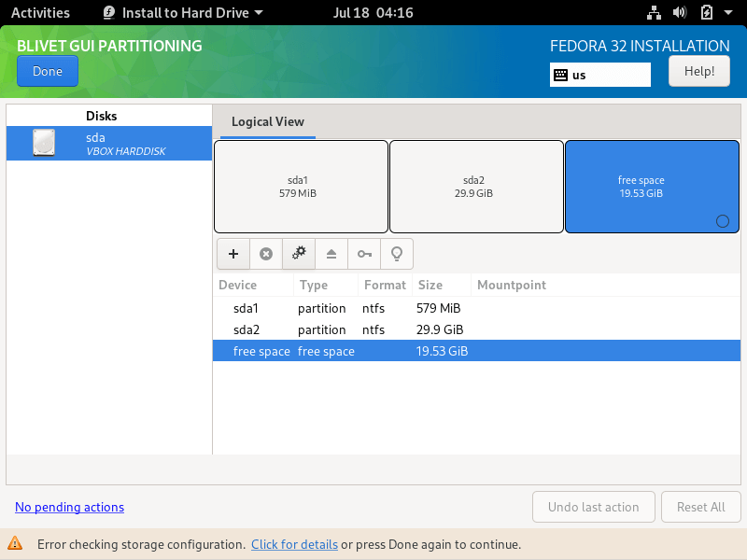Click the plus icon to add a device
747x560 pixels.
pyautogui.click(x=233, y=254)
